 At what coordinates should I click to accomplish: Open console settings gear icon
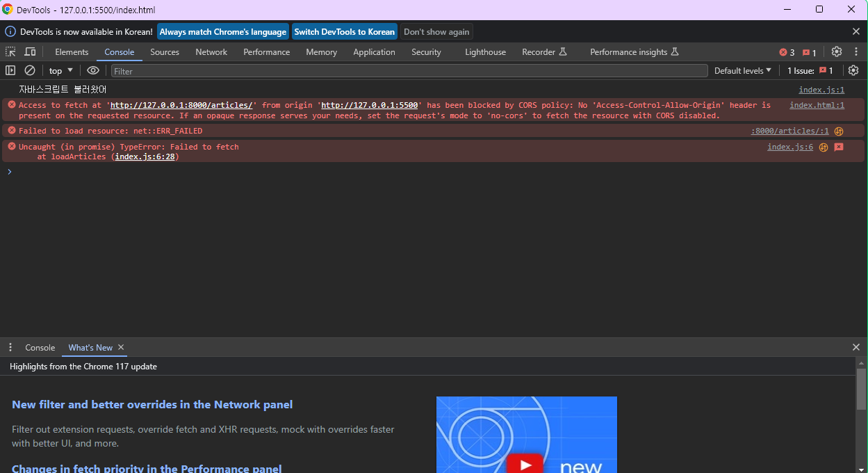click(x=853, y=71)
